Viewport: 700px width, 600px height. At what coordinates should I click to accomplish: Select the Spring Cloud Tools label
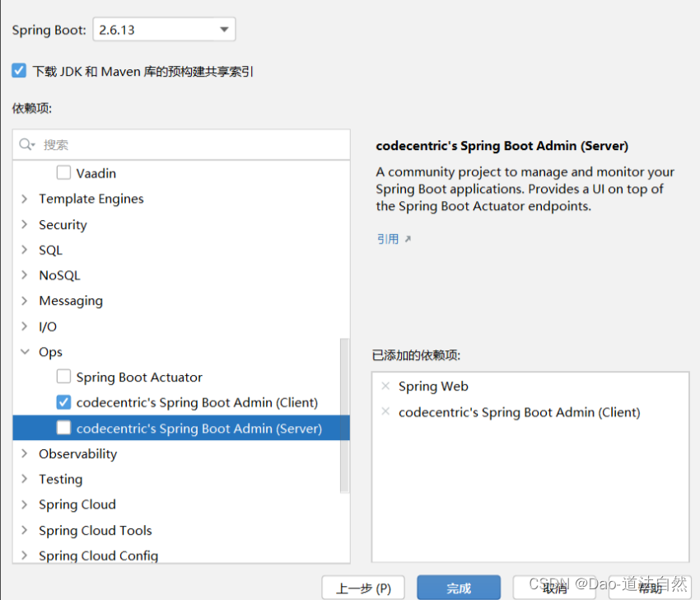coord(95,530)
